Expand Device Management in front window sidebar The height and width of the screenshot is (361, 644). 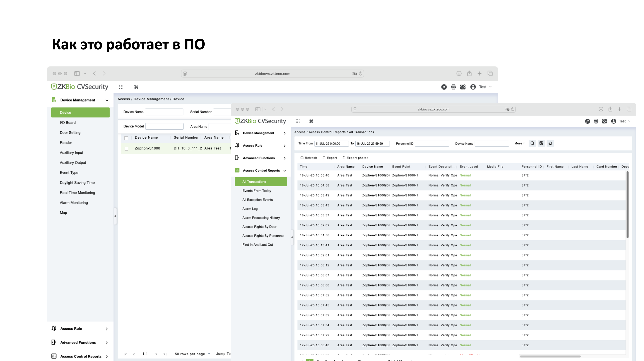click(285, 133)
